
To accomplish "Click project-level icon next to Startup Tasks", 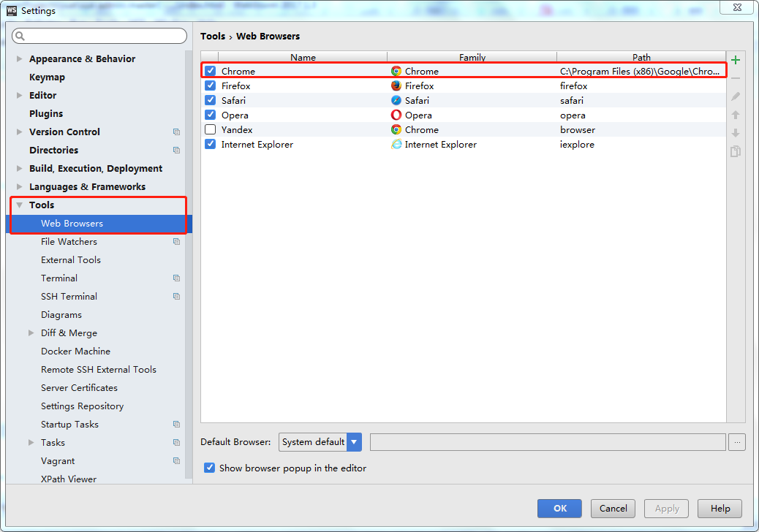I will 177,424.
